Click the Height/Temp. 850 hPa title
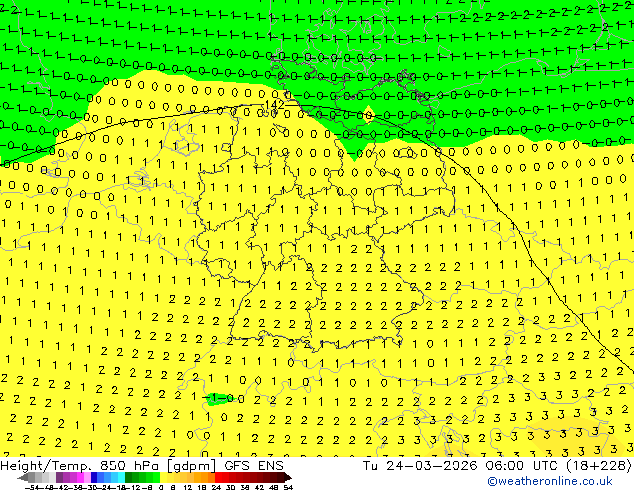This screenshot has width=634, height=490. (81, 466)
